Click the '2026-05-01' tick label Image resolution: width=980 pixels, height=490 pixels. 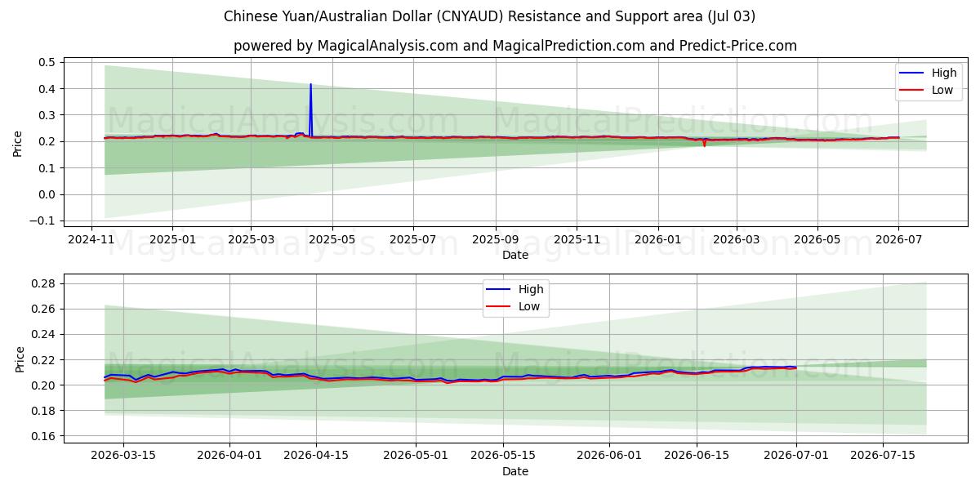[x=416, y=456]
